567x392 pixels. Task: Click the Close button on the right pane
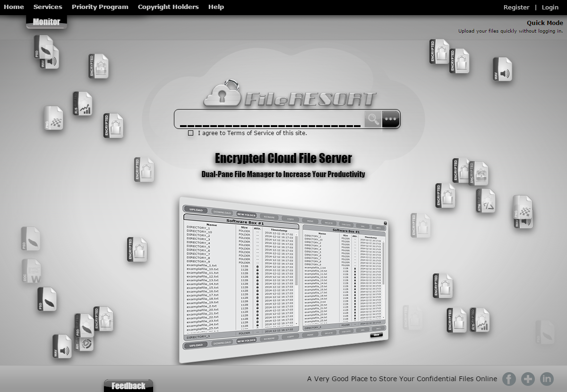coord(377,334)
